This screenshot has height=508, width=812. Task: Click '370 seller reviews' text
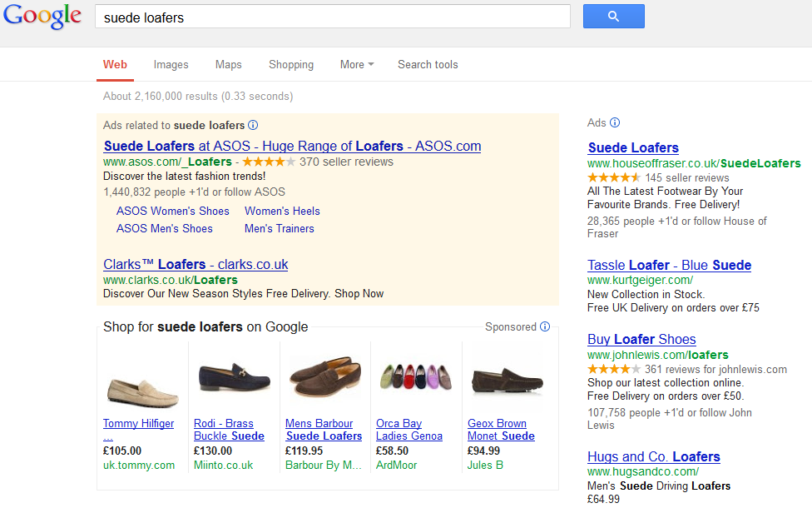[x=346, y=162]
